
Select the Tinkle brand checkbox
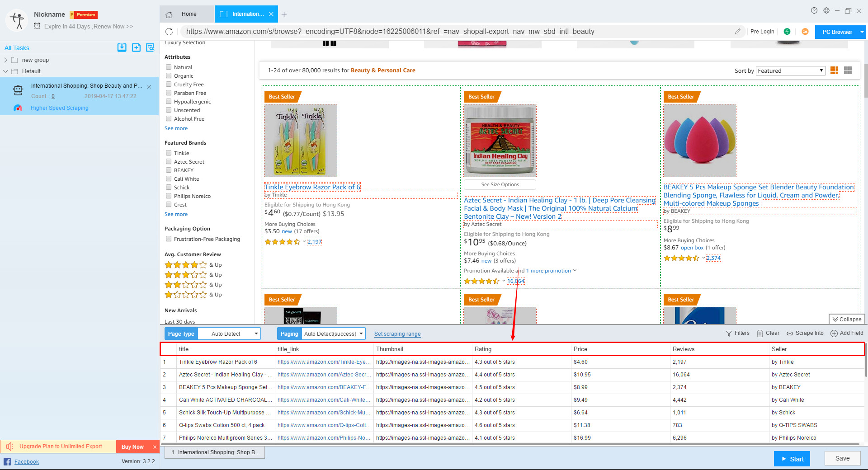(169, 153)
